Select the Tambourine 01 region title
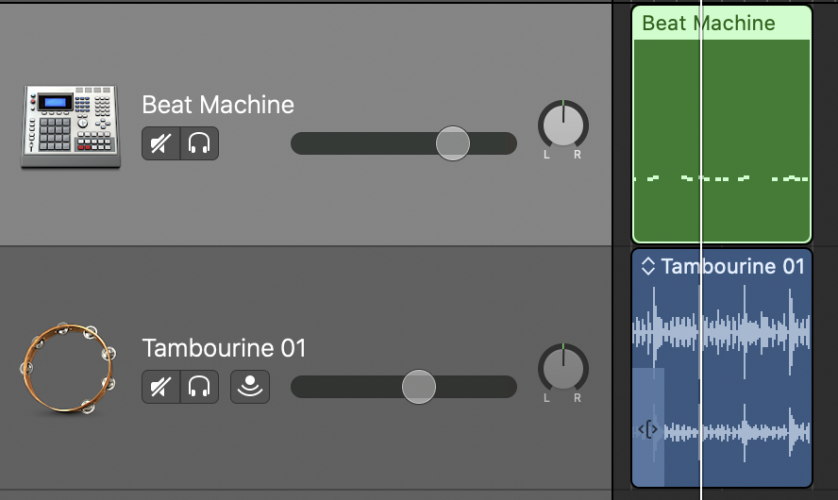 (733, 266)
